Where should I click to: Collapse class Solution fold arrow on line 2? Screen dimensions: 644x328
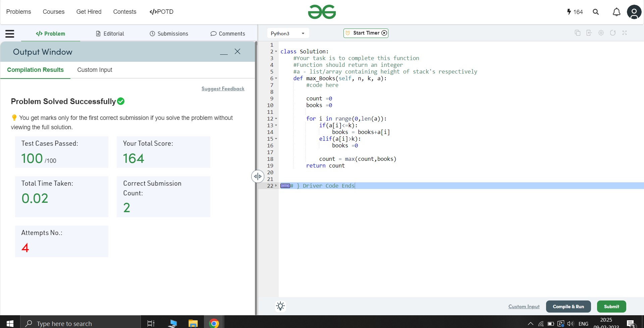click(x=276, y=51)
